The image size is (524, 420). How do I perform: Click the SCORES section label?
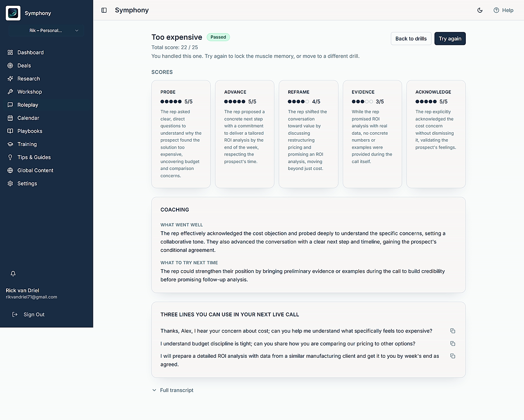point(162,72)
